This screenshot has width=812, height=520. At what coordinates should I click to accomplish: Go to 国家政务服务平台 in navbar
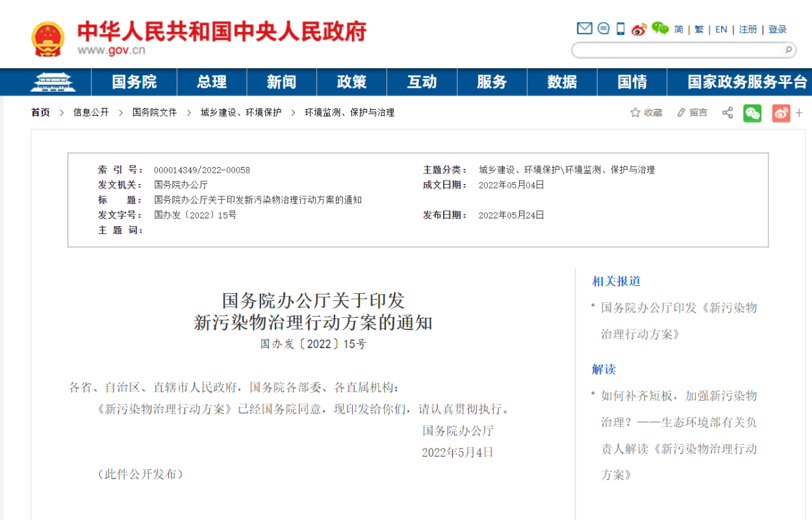747,82
